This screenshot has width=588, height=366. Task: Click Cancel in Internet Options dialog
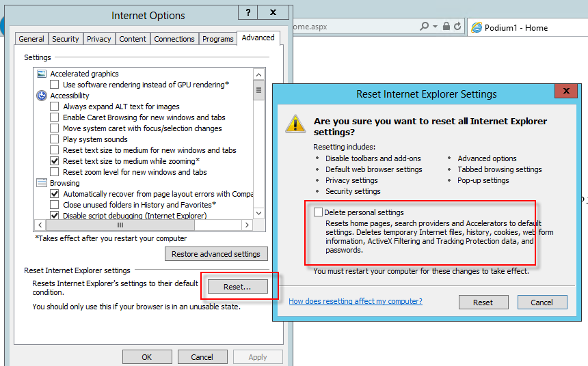(202, 357)
